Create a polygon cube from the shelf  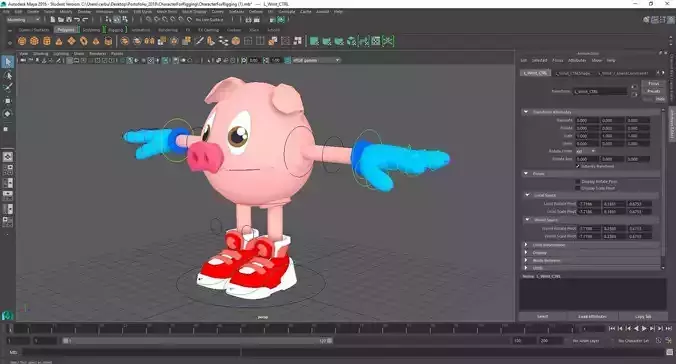[34, 41]
